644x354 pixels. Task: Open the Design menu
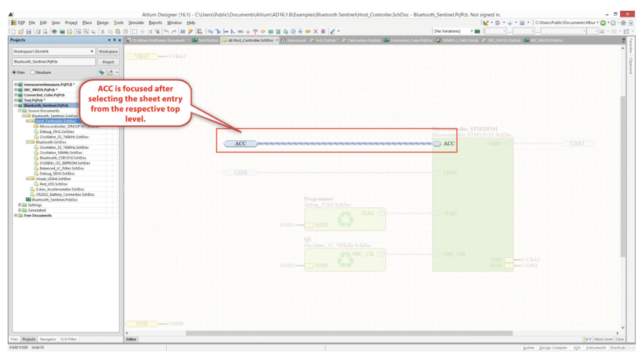click(x=103, y=23)
